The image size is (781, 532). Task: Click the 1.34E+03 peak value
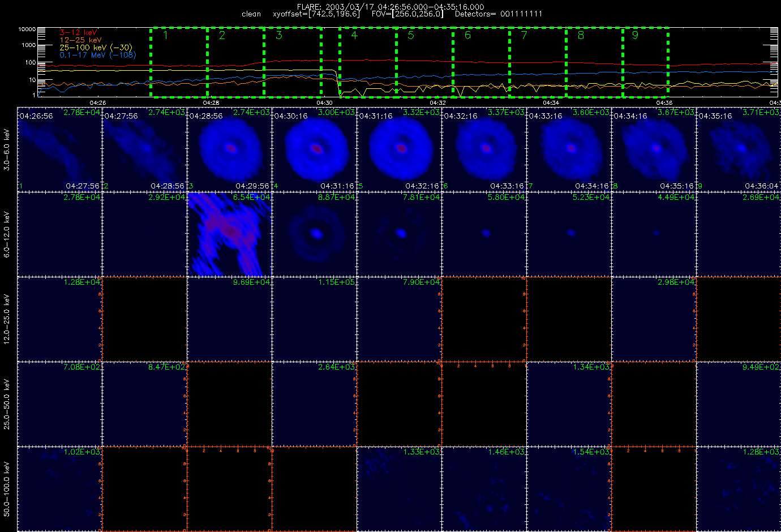pyautogui.click(x=591, y=367)
